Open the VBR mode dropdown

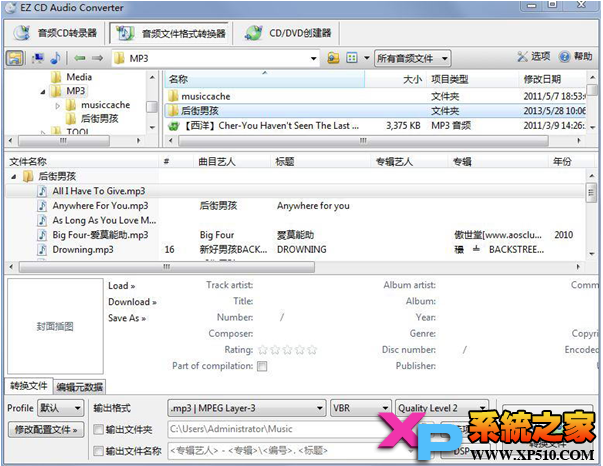click(360, 408)
